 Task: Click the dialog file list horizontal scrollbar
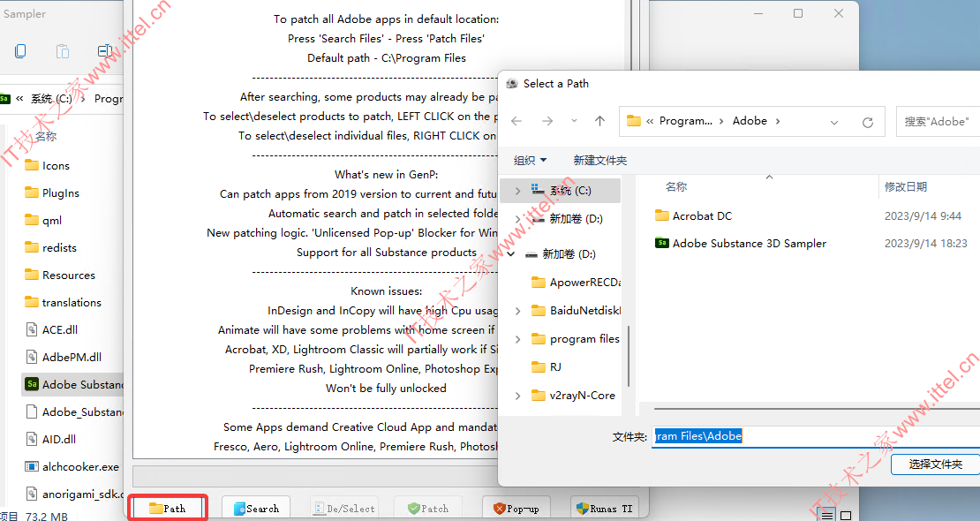coord(817,409)
